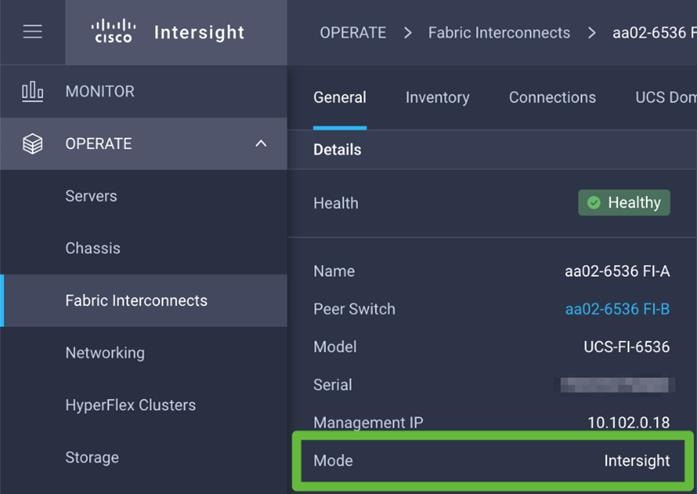Click the aa02-6536 breadcrumb entry
The height and width of the screenshot is (494, 697).
coord(654,32)
